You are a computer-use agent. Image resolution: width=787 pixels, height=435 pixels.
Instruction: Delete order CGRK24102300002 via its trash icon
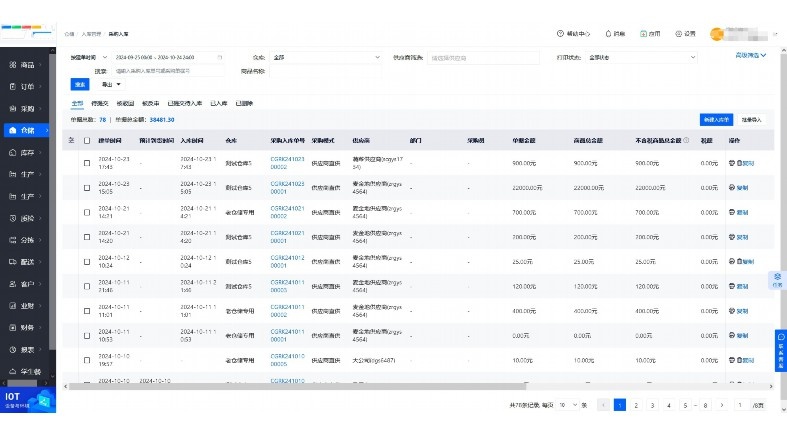click(739, 163)
